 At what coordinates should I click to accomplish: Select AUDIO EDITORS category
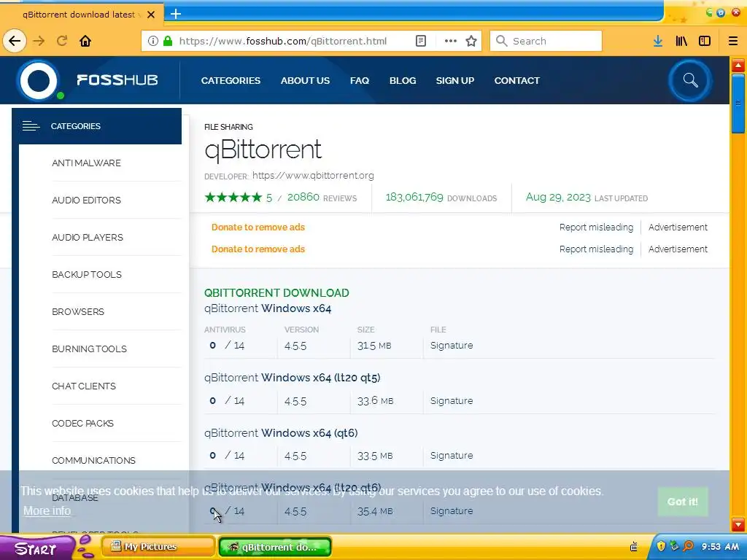86,200
